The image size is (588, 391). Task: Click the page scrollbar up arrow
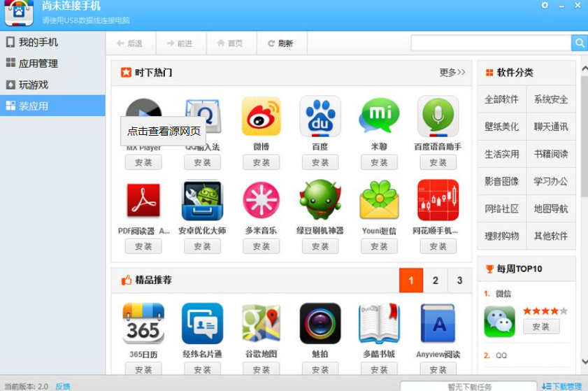(x=585, y=69)
